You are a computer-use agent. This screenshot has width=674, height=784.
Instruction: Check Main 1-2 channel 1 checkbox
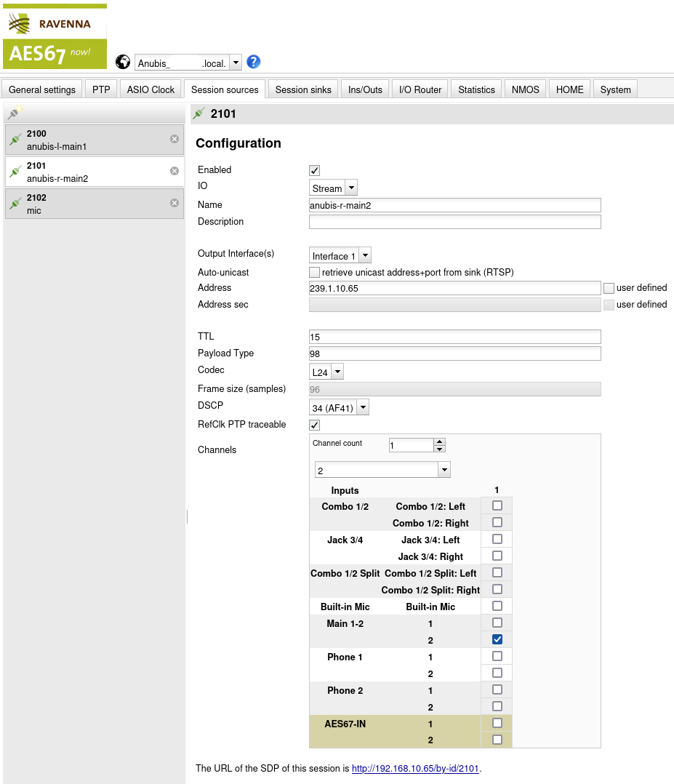click(x=497, y=623)
